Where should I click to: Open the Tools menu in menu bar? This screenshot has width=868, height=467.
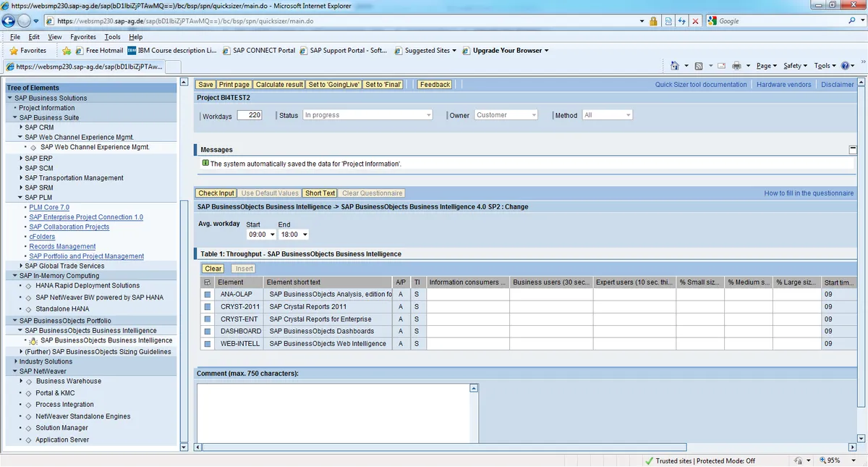(112, 37)
